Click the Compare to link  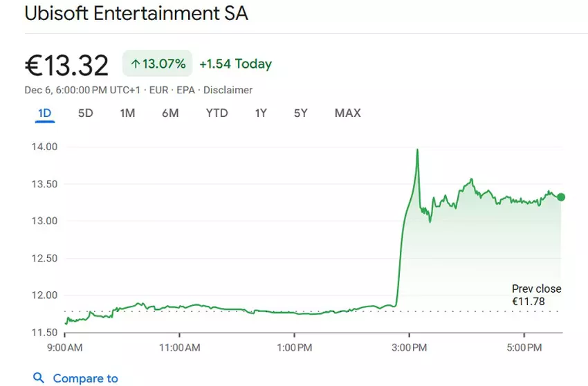pyautogui.click(x=85, y=378)
